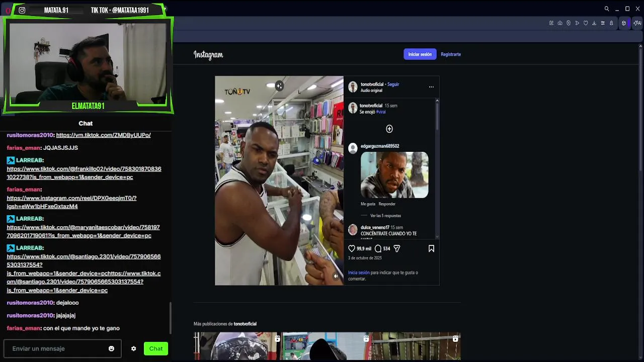Click dulce_veneno17 avatar

coord(353,230)
